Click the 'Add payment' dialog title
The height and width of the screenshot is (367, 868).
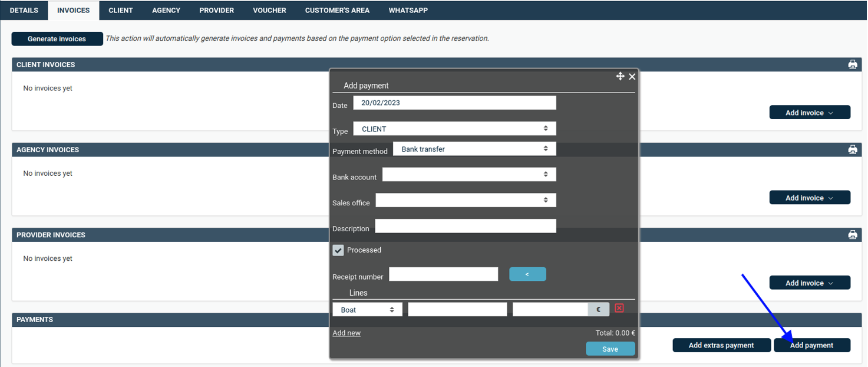click(x=366, y=86)
